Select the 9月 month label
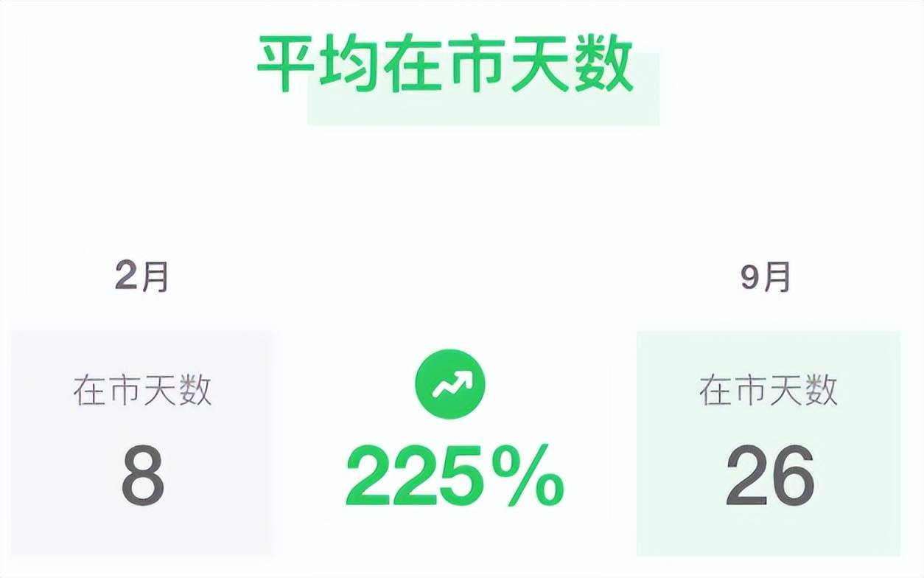Image resolution: width=924 pixels, height=578 pixels. [766, 278]
